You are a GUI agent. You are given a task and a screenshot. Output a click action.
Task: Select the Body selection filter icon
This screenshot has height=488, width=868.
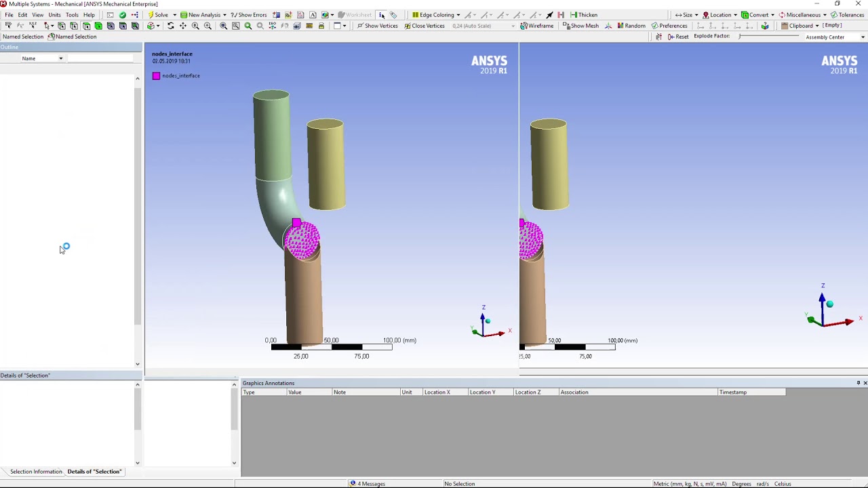click(x=98, y=26)
